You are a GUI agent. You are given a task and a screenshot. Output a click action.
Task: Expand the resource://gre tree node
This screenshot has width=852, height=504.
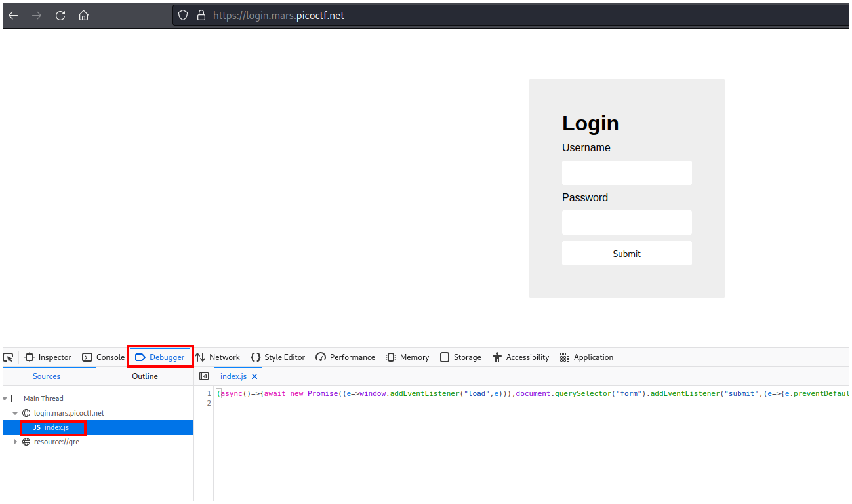(x=15, y=442)
